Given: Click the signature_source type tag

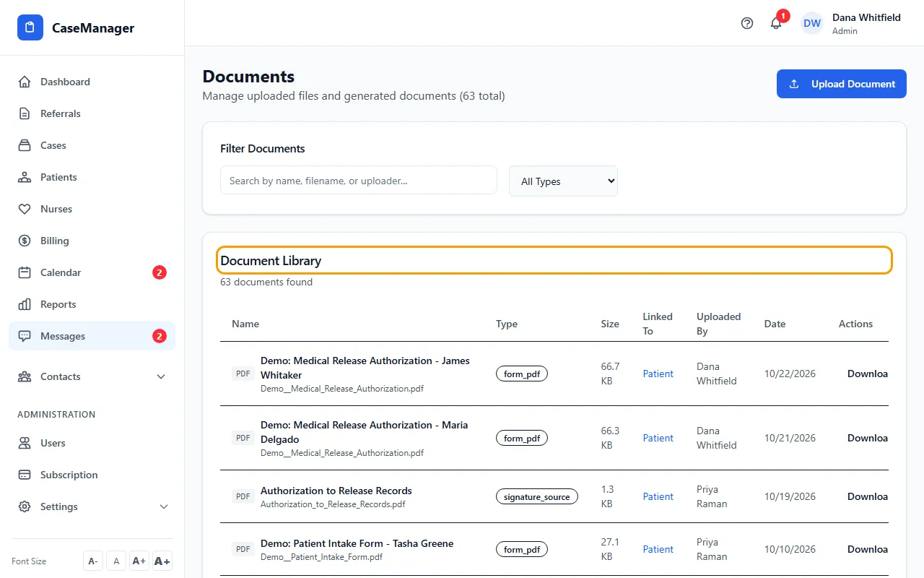Looking at the screenshot, I should (x=537, y=496).
